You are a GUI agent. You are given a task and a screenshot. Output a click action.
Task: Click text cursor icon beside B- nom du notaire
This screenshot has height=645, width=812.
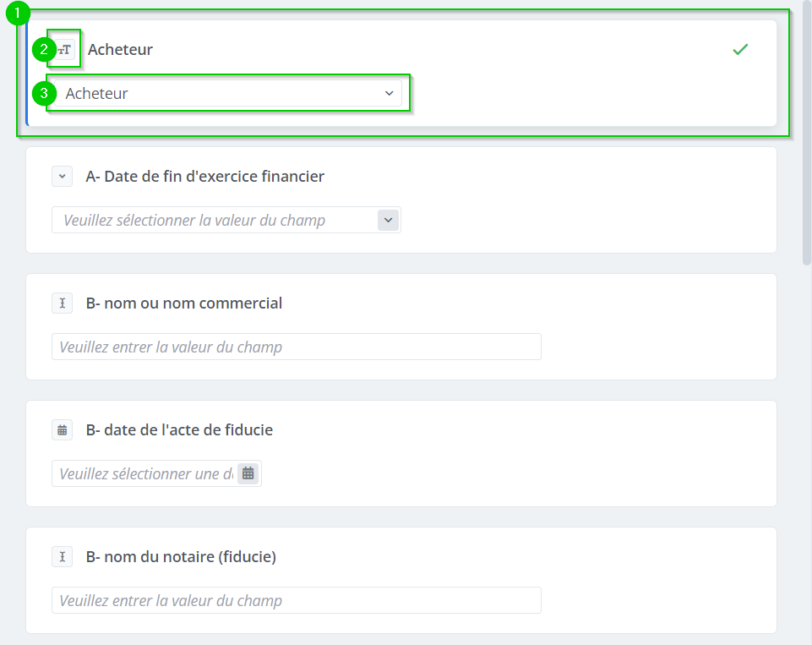click(x=63, y=557)
